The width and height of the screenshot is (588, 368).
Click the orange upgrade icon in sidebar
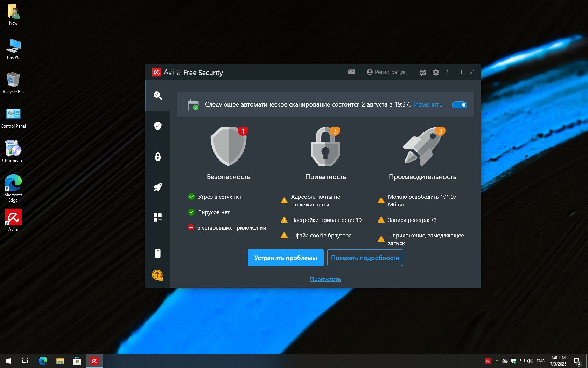point(157,275)
